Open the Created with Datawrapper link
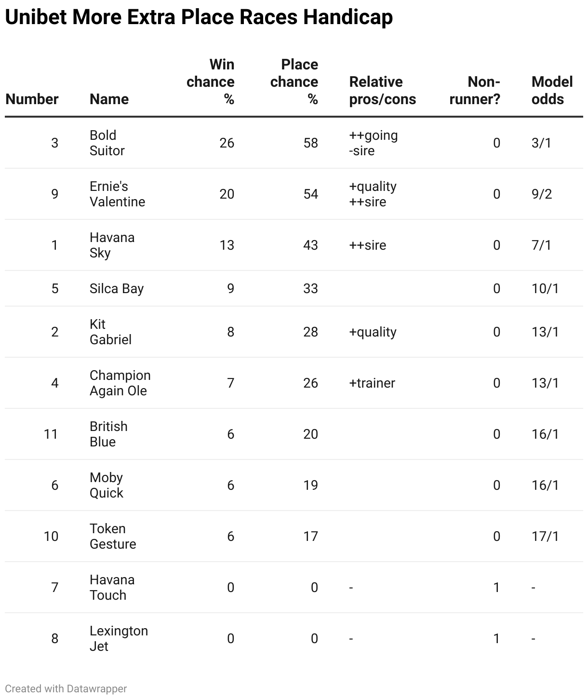The height and width of the screenshot is (700, 588). coord(66,688)
